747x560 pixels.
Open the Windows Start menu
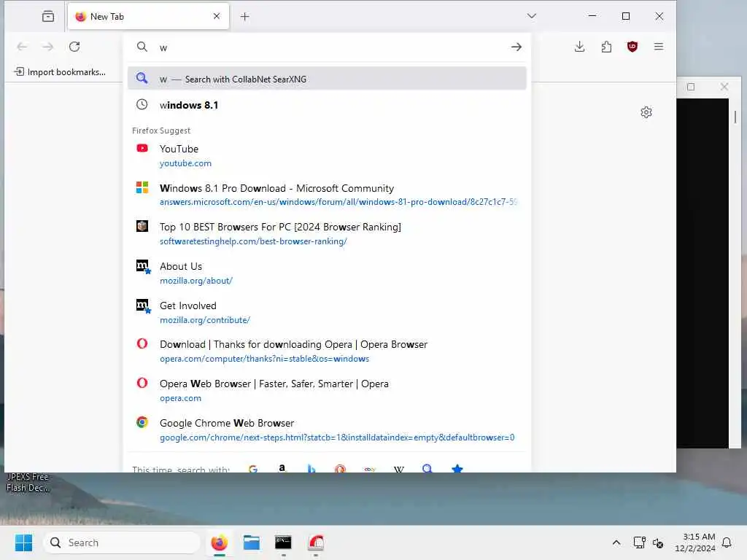(23, 542)
